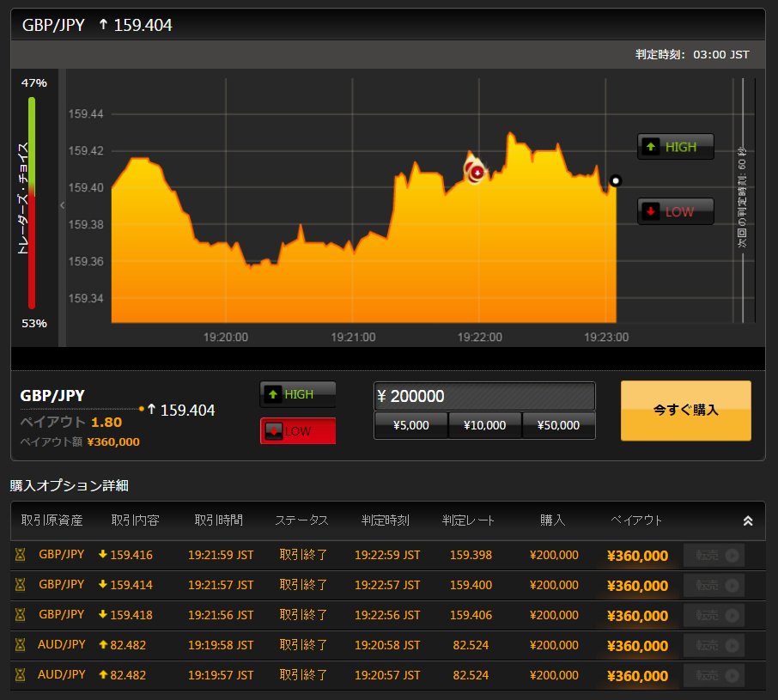Viewport: 778px width, 700px height.
Task: Click ¥200,000 purchase in 19:19:57 row
Action: (554, 675)
